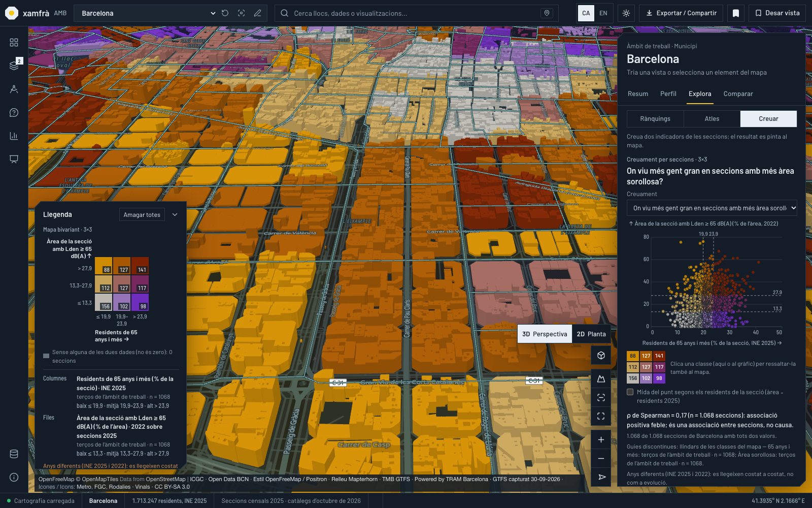Viewport: 812px width, 508px height.
Task: Open the Comparar tab
Action: click(738, 94)
